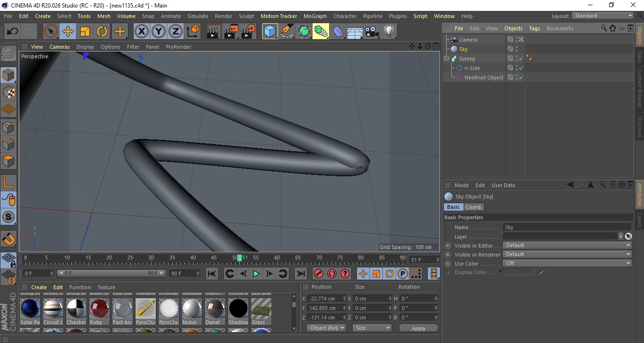Viewport: 644px width, 343px height.
Task: Switch to the Coord. tab
Action: 474,207
